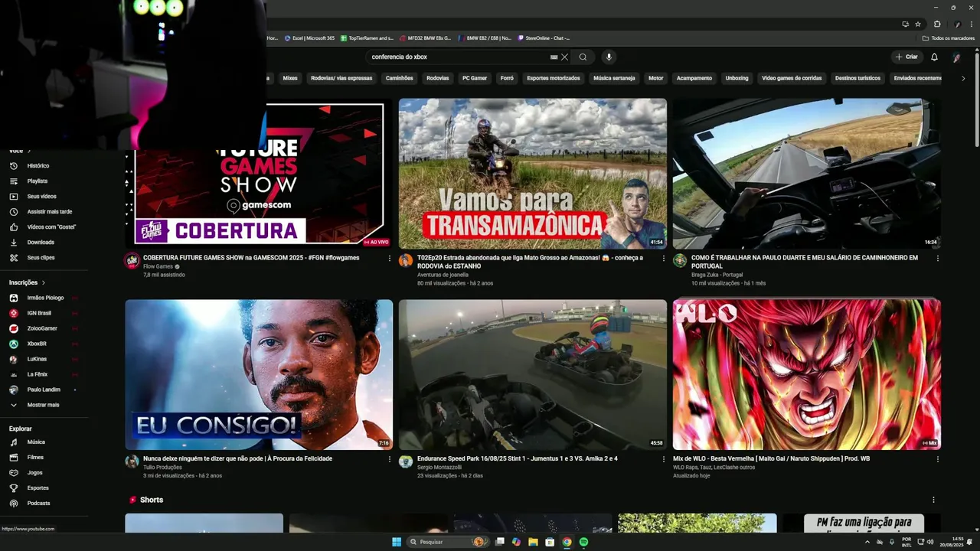
Task: Open Vídeos com "Gostei"
Action: coord(51,227)
